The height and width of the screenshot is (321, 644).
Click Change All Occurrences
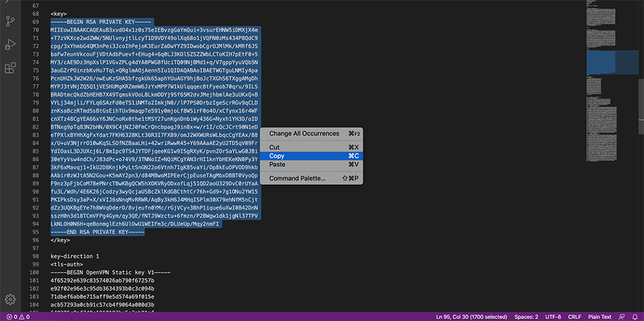[x=304, y=133]
